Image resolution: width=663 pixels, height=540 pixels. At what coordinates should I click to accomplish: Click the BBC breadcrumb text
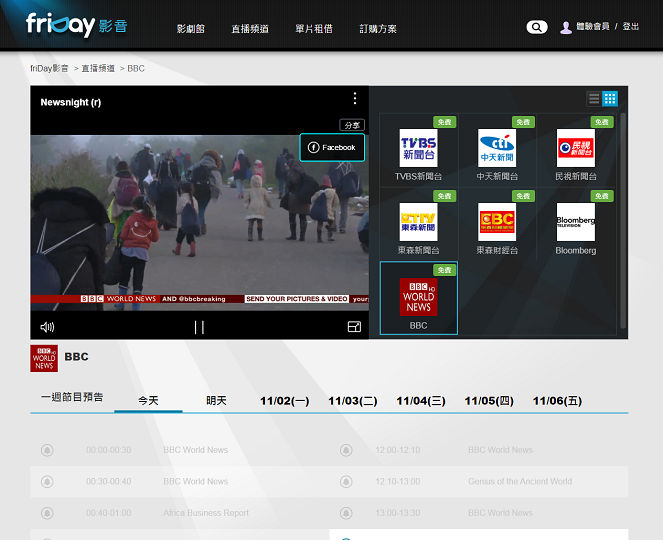[136, 69]
